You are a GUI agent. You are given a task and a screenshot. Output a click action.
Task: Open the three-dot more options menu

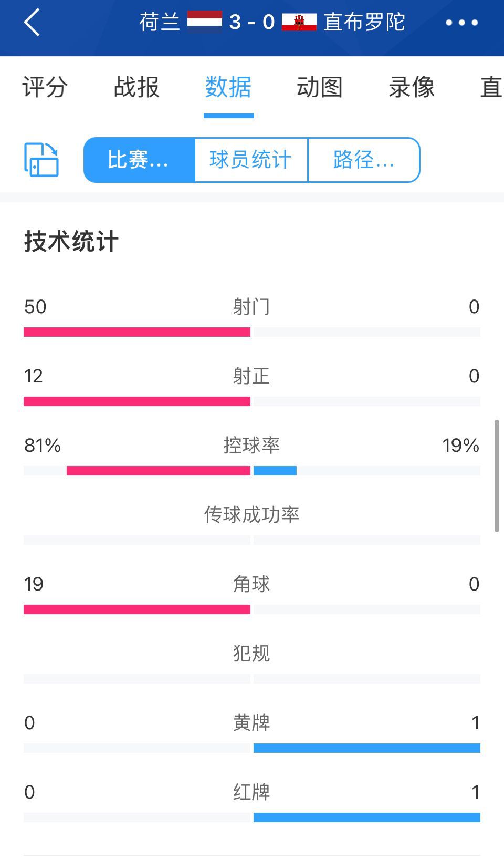tap(461, 23)
